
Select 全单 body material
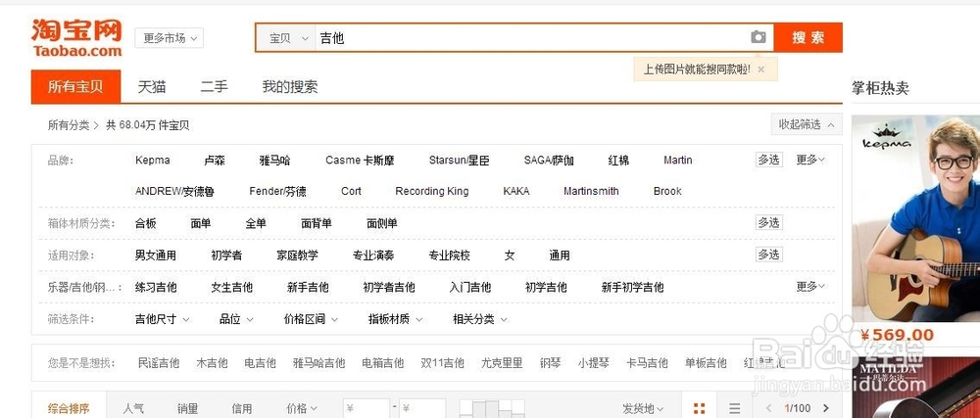point(256,223)
